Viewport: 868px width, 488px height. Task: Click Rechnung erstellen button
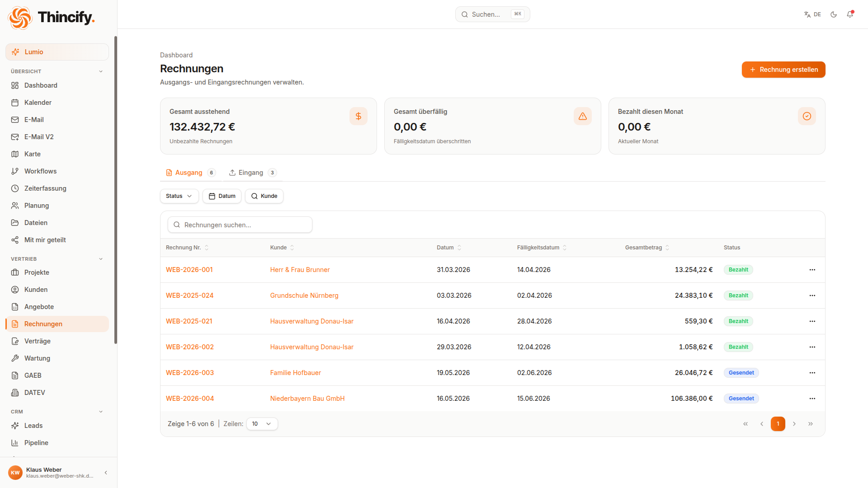[783, 70]
